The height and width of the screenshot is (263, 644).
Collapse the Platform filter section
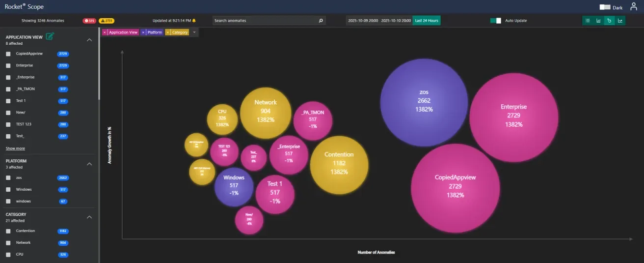(89, 164)
